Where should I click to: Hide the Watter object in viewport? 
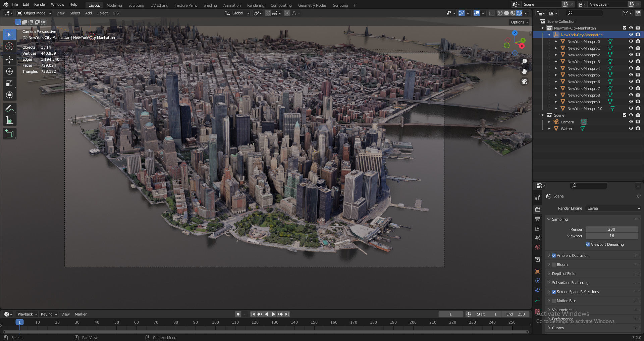tap(631, 129)
